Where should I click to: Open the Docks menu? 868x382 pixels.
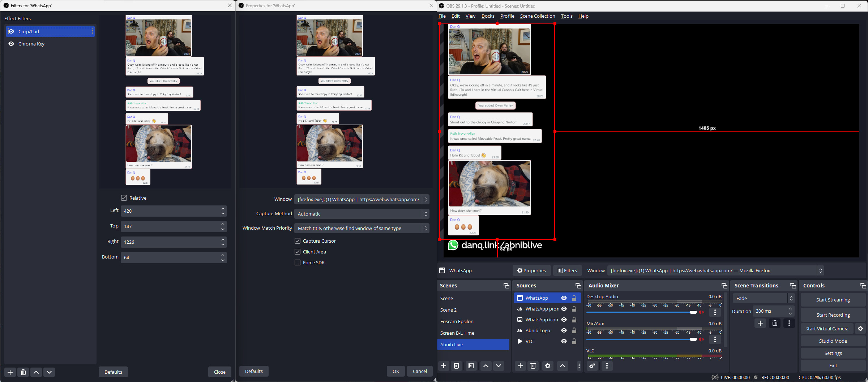488,16
